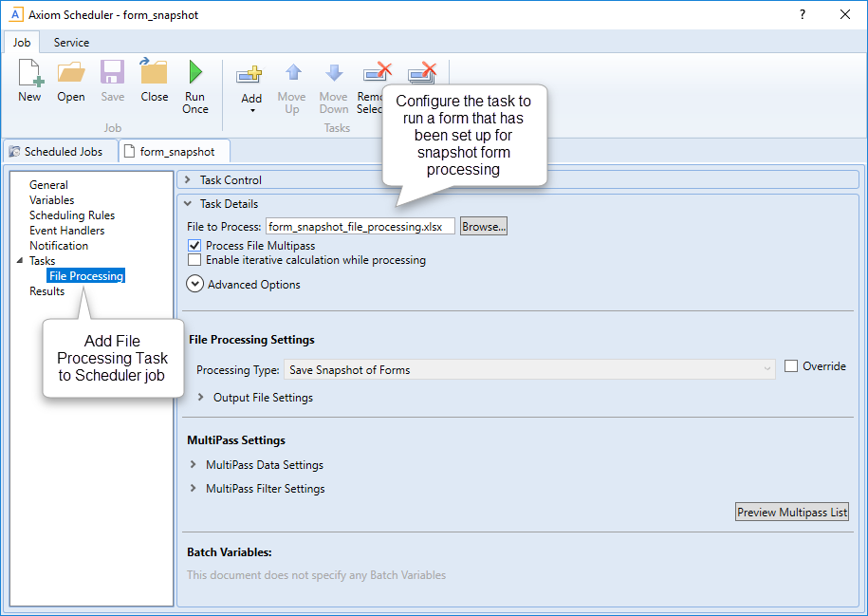Click the Move Down arrow icon

334,74
